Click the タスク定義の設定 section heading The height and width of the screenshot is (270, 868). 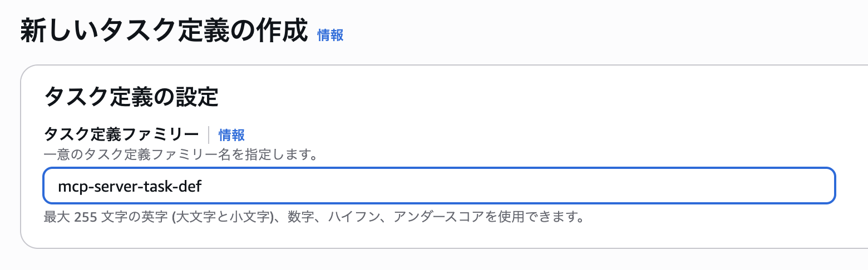click(130, 97)
